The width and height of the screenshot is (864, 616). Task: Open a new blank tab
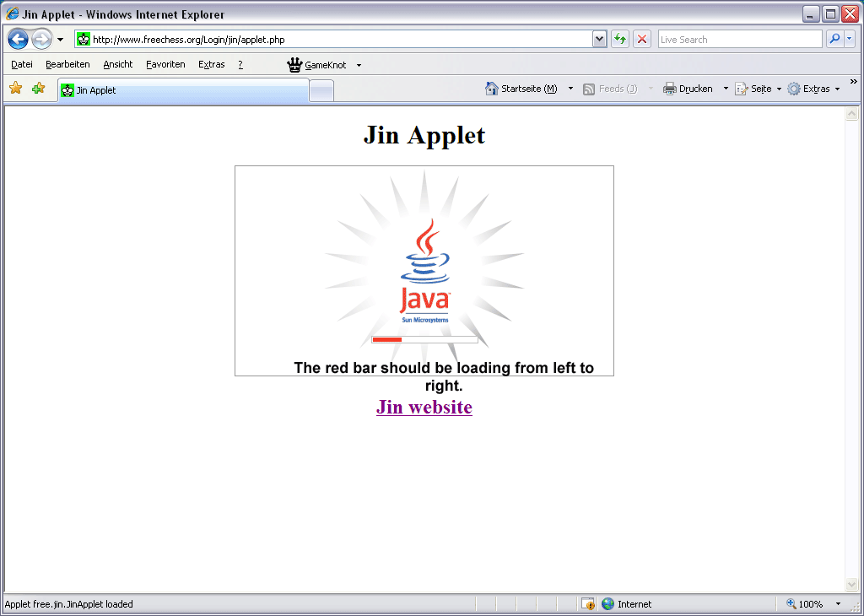[x=321, y=91]
